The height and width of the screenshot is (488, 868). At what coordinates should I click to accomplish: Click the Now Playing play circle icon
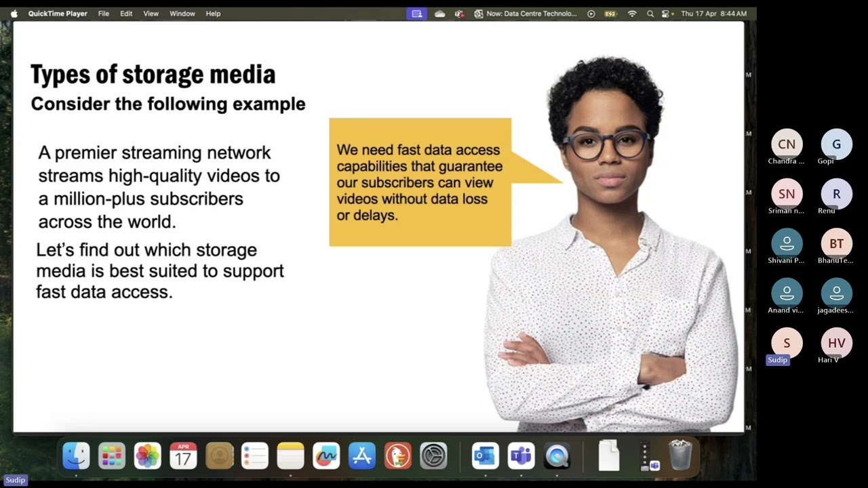click(x=591, y=14)
